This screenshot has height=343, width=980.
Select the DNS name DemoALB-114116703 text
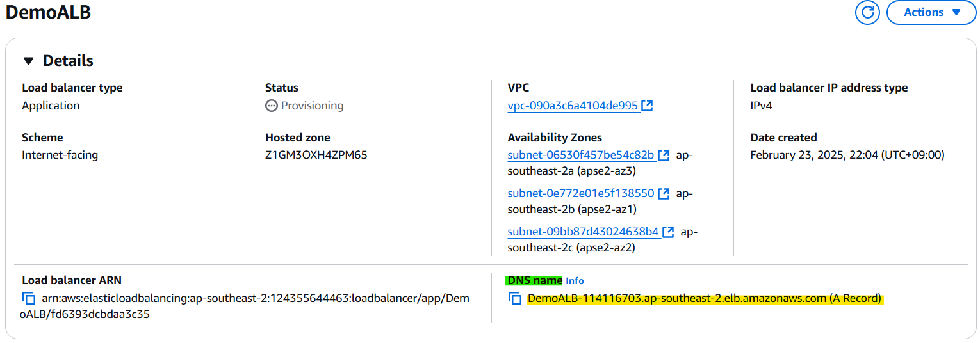(705, 298)
